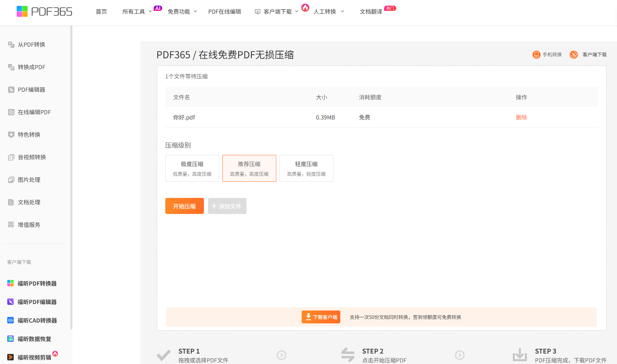The image size is (617, 364).
Task: Click the monitor icon before 客户端下载 in the top menu
Action: (258, 12)
